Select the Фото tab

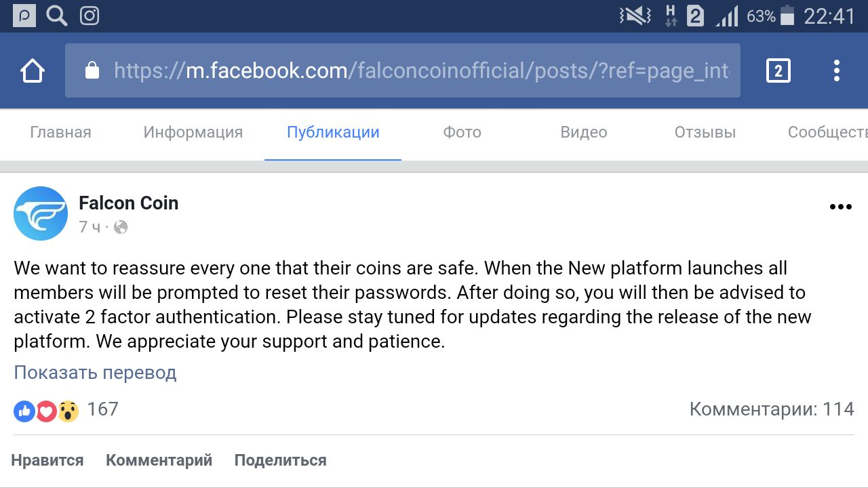pyautogui.click(x=462, y=132)
